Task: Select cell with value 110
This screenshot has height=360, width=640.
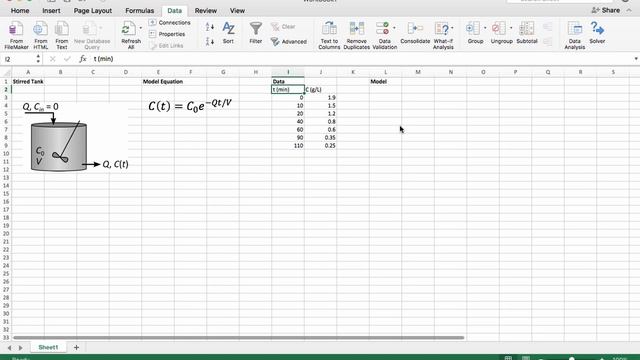Action: tap(288, 146)
